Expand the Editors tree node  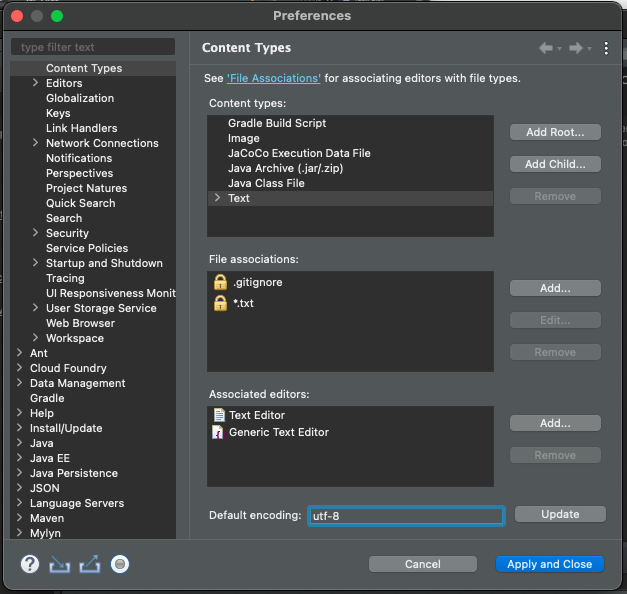click(x=35, y=83)
